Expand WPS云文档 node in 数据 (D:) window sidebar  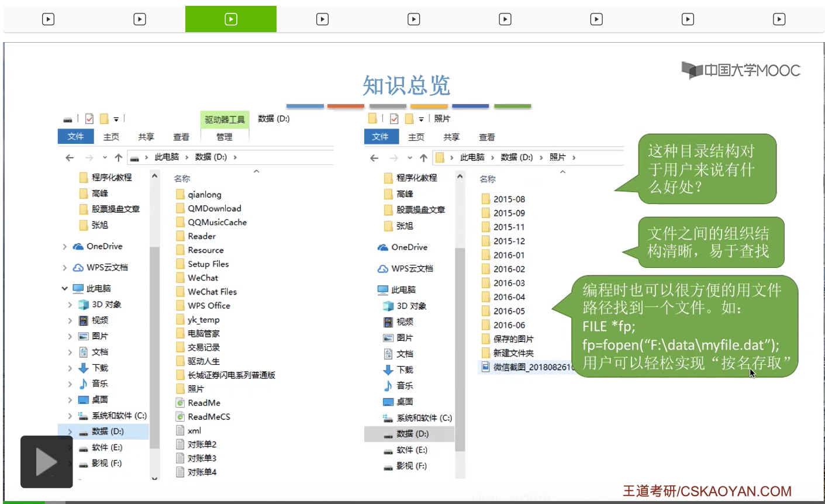(65, 268)
